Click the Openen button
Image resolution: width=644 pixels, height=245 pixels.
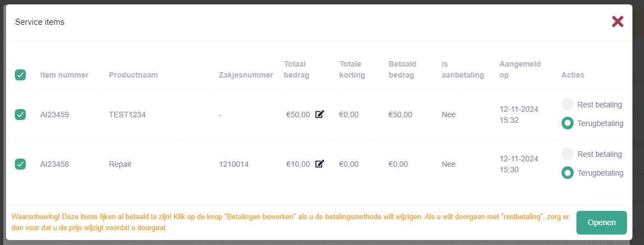click(x=601, y=223)
